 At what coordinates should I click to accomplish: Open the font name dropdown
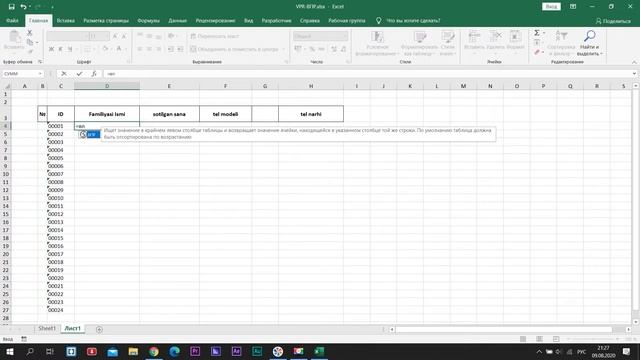(86, 36)
